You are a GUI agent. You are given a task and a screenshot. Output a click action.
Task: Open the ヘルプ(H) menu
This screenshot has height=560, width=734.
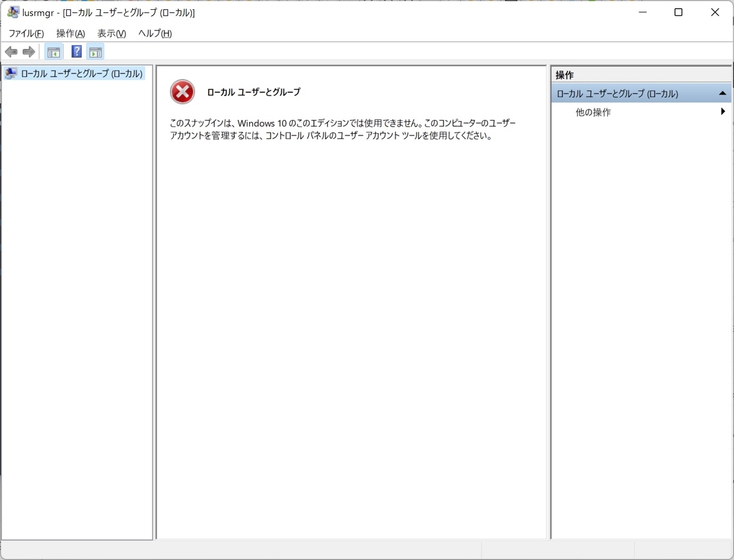154,34
